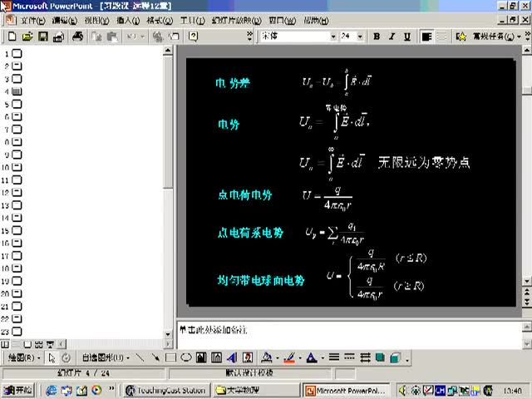Open the 幻灯片放映 Slide Show menu
532x399 pixels.
236,21
